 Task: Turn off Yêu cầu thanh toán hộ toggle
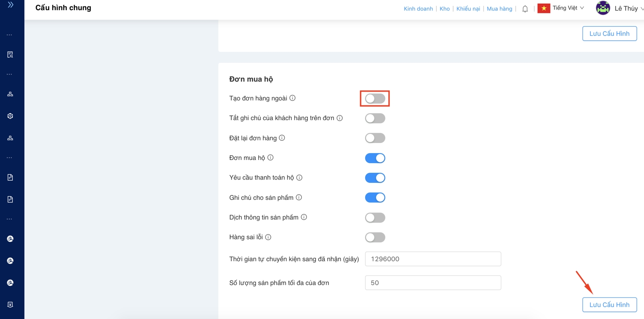click(375, 178)
